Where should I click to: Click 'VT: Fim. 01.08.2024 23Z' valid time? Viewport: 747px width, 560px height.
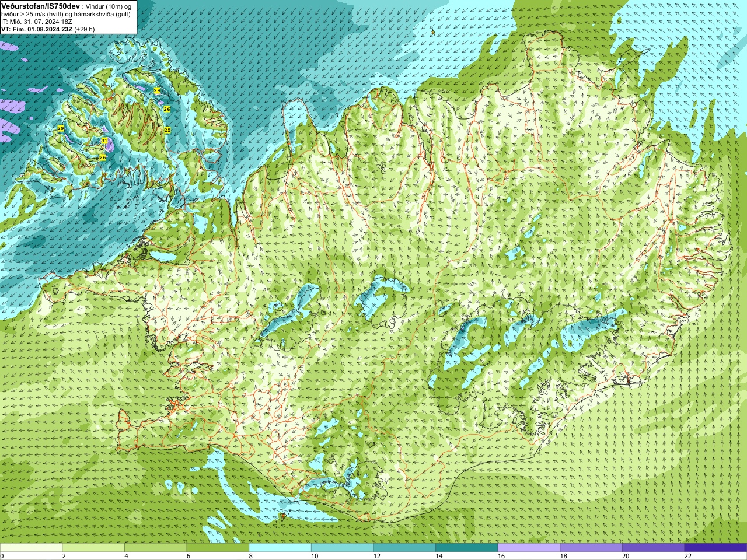pyautogui.click(x=37, y=29)
